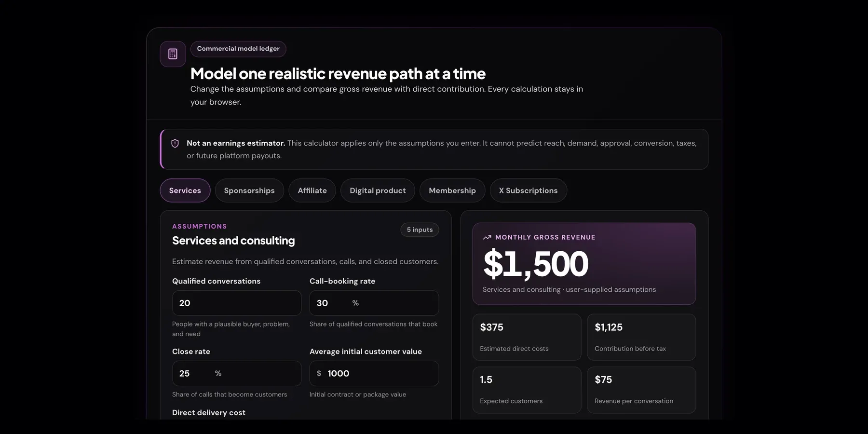Click the dollar sign in customer value field

319,373
